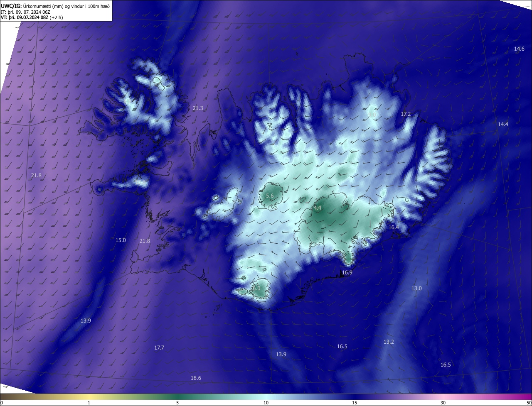Click the 16.4 value label
Image resolution: width=532 pixels, height=406 pixels.
coord(394,227)
